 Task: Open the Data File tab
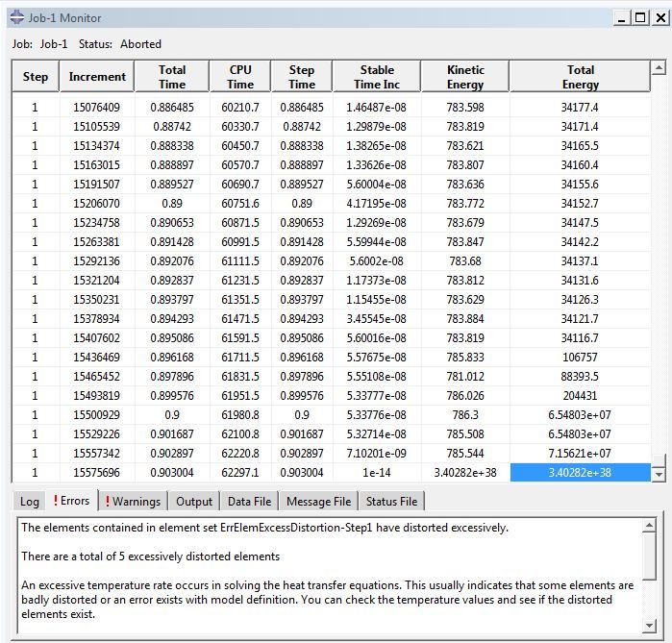(249, 501)
